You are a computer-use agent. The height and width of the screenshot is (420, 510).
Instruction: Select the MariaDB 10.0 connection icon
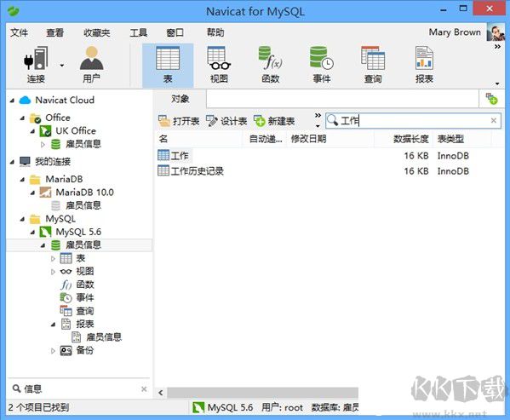click(45, 193)
